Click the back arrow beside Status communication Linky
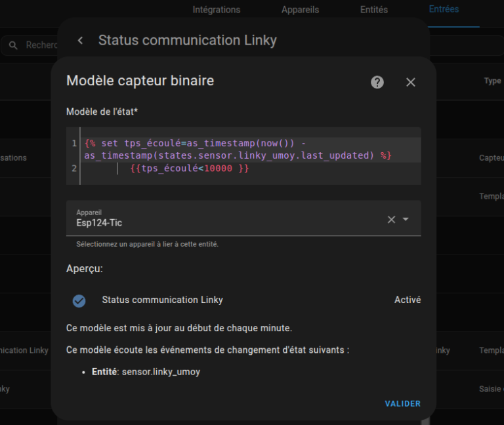 (80, 41)
